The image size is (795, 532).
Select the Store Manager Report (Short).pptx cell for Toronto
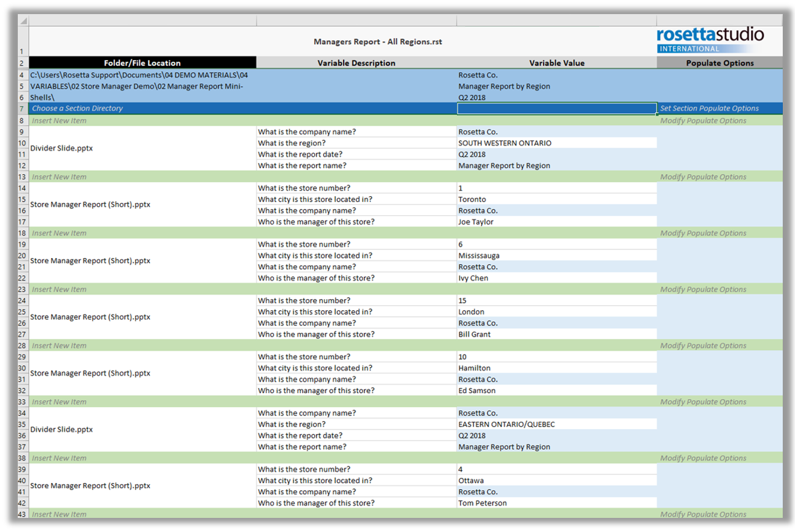[x=142, y=205]
